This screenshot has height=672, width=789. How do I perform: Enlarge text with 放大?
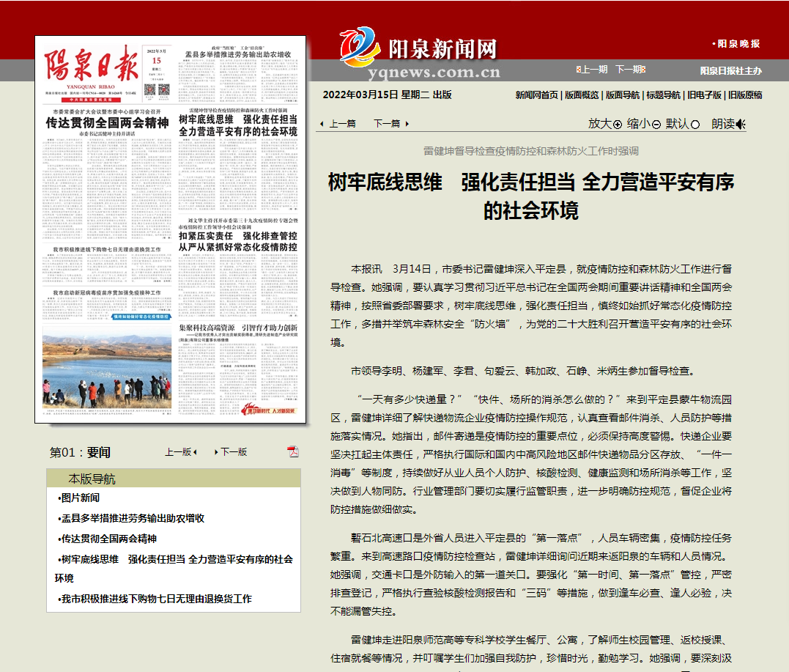pos(600,124)
